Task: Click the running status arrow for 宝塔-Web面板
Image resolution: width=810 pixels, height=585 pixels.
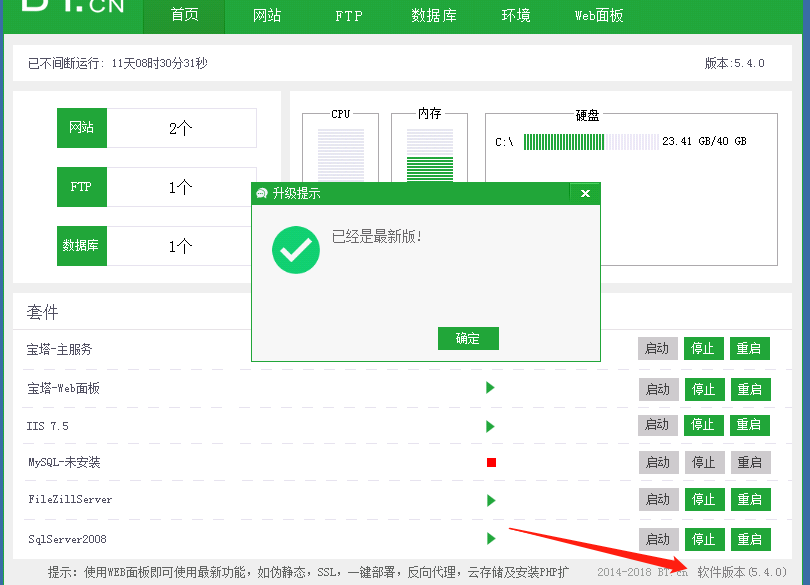Action: (490, 388)
